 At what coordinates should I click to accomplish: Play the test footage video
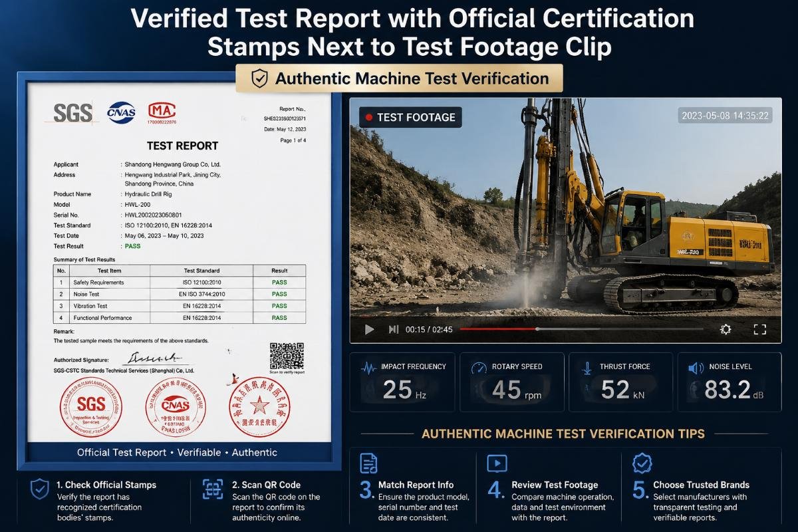coord(369,329)
